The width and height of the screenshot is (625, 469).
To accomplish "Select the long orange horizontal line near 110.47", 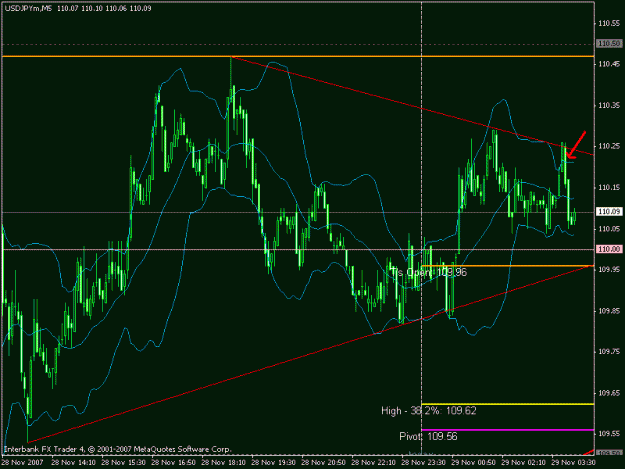I will point(298,57).
